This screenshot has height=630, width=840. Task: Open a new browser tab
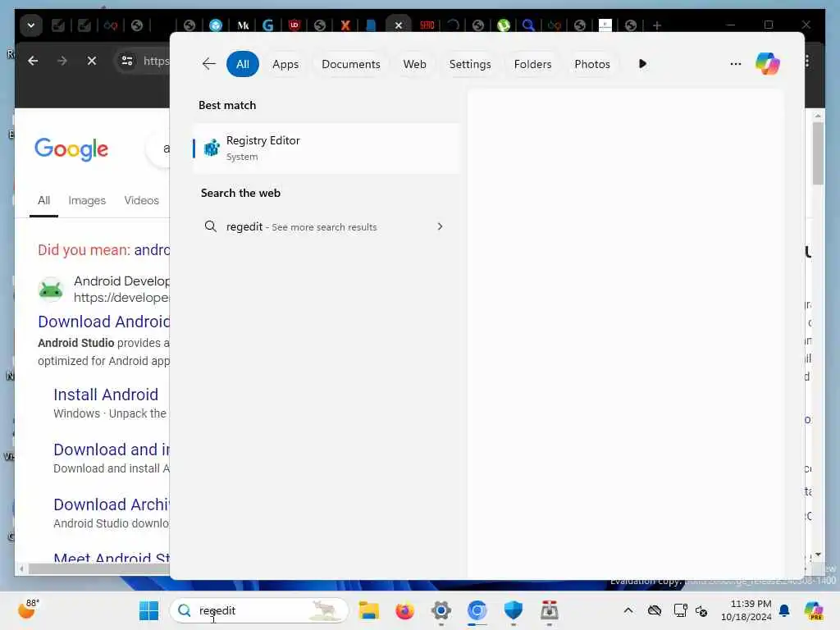tap(657, 25)
